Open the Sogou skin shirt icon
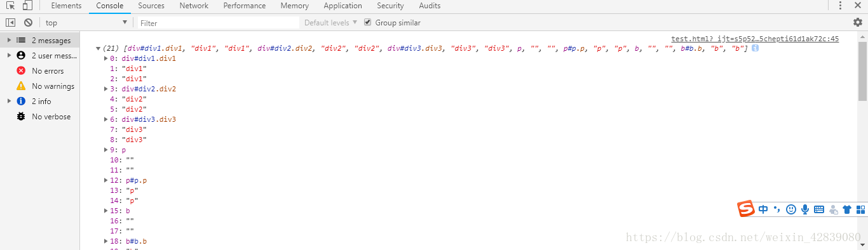 pyautogui.click(x=847, y=209)
